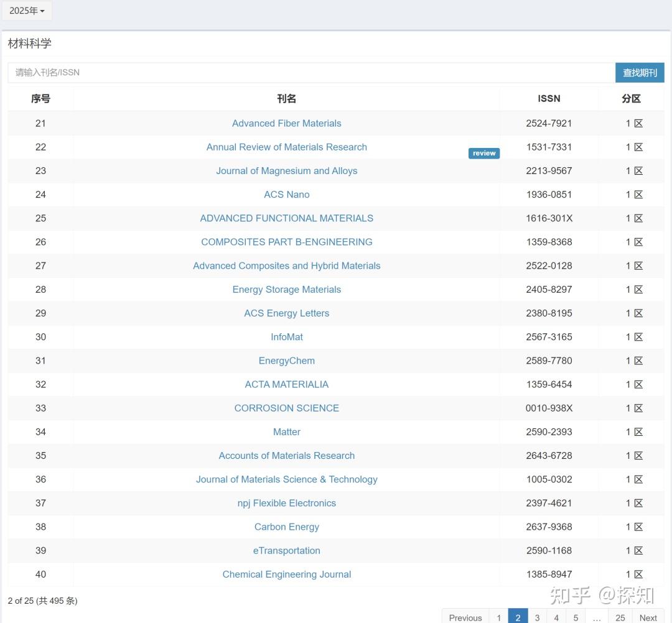This screenshot has height=623, width=672.
Task: Open Journal of Magnesium and Alloys link
Action: (287, 171)
